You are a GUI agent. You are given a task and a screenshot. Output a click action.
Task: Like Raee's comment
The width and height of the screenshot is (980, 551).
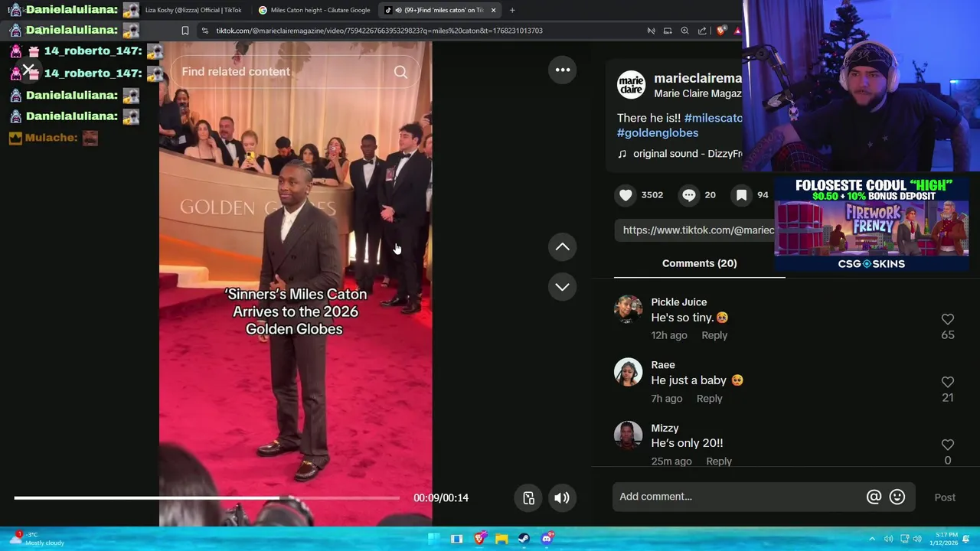pyautogui.click(x=948, y=382)
